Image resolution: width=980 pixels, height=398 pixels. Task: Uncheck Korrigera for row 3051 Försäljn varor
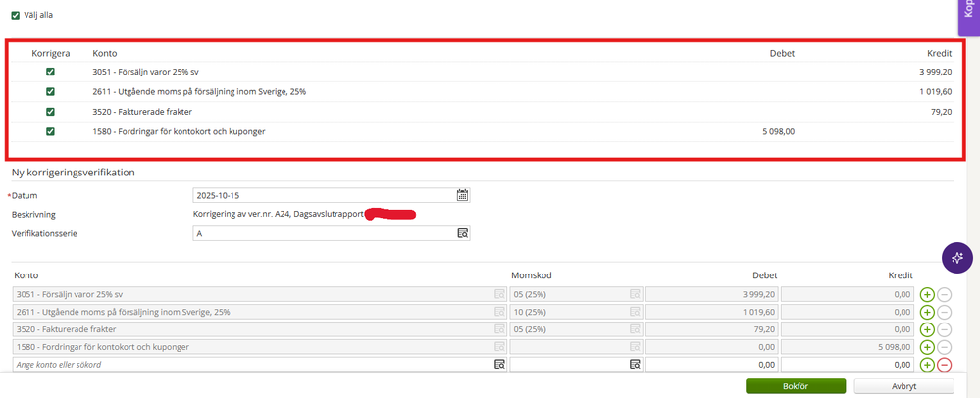point(51,72)
